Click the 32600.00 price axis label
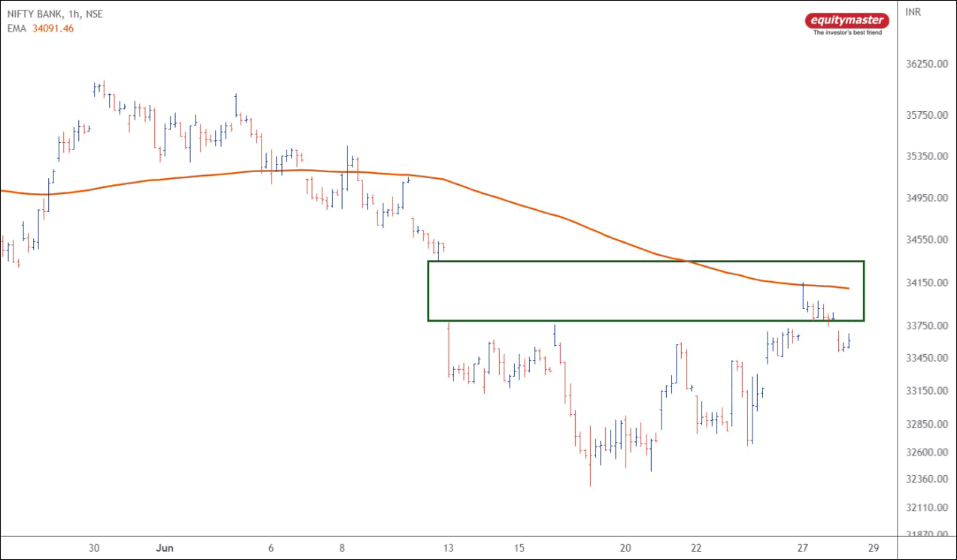The height and width of the screenshot is (560, 957). [x=925, y=452]
